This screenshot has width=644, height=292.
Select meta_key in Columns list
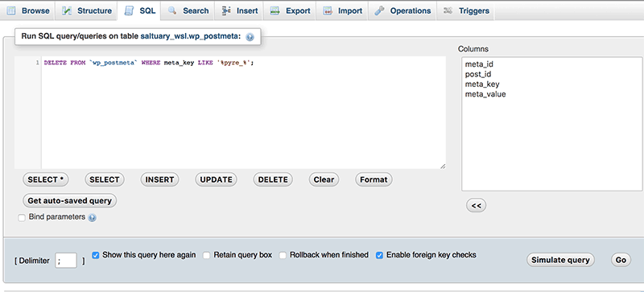482,84
